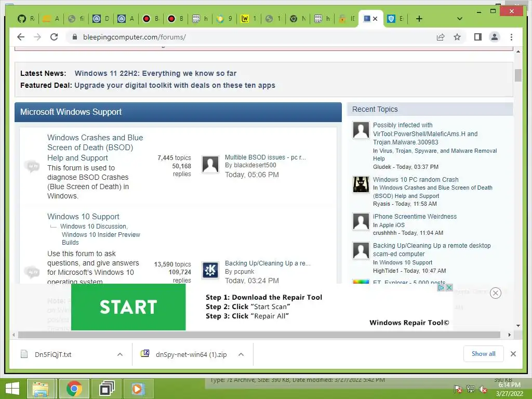
Task: Open the browser side panel icon
Action: tap(478, 37)
